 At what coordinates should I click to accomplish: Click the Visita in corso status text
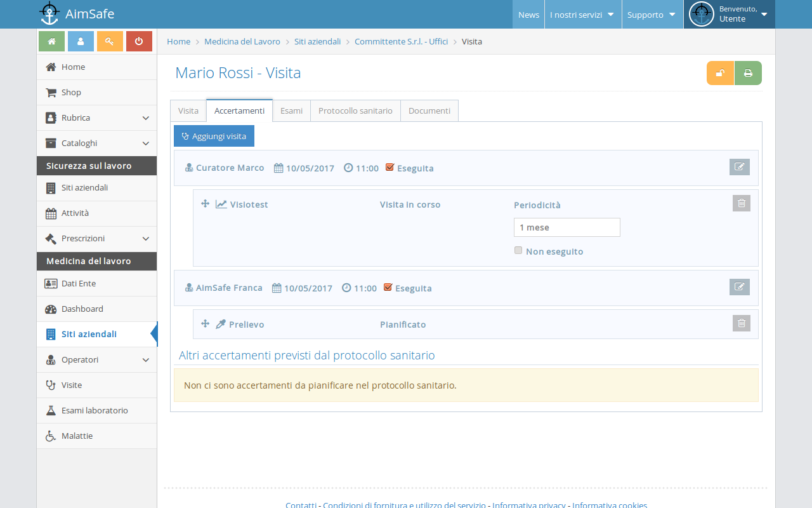click(x=410, y=204)
